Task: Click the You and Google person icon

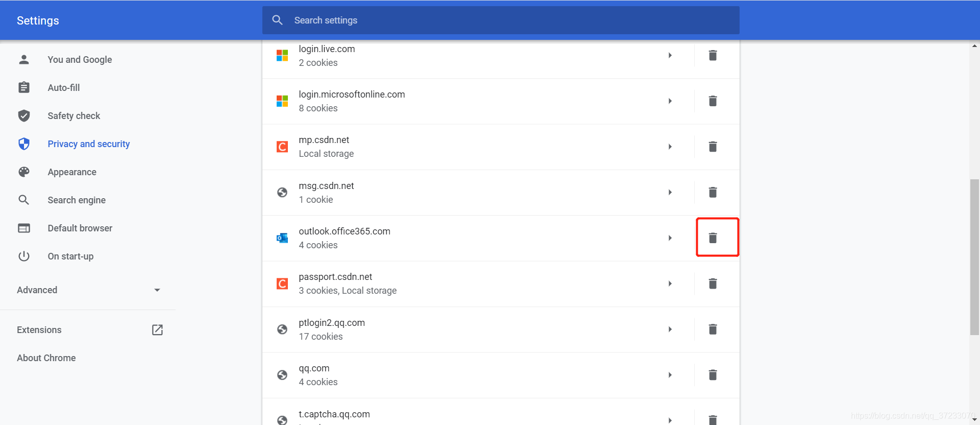Action: click(24, 59)
